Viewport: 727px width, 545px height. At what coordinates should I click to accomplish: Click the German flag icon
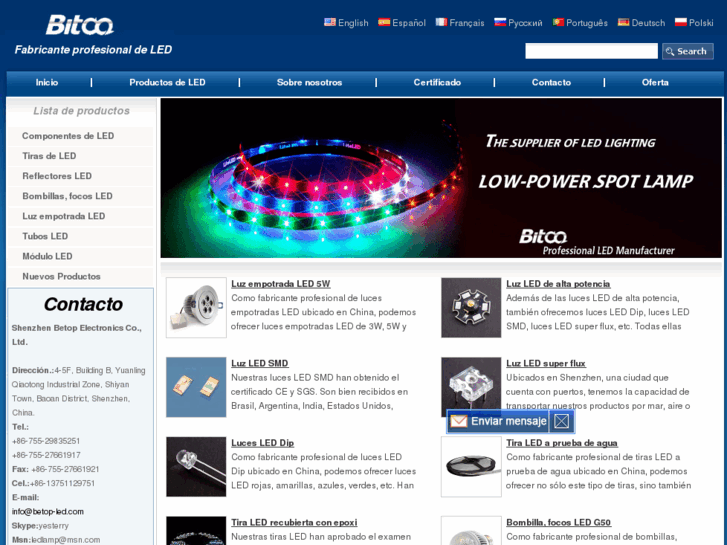(x=623, y=22)
